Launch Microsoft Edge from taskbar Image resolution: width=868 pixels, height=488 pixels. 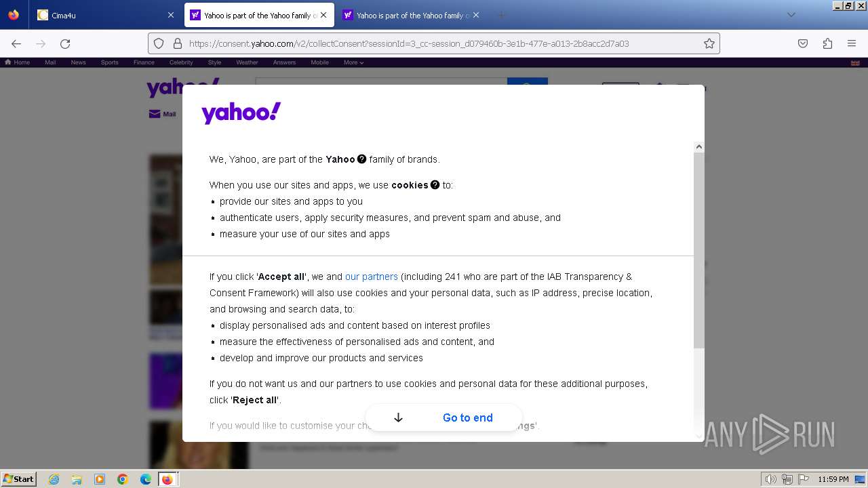click(x=146, y=479)
